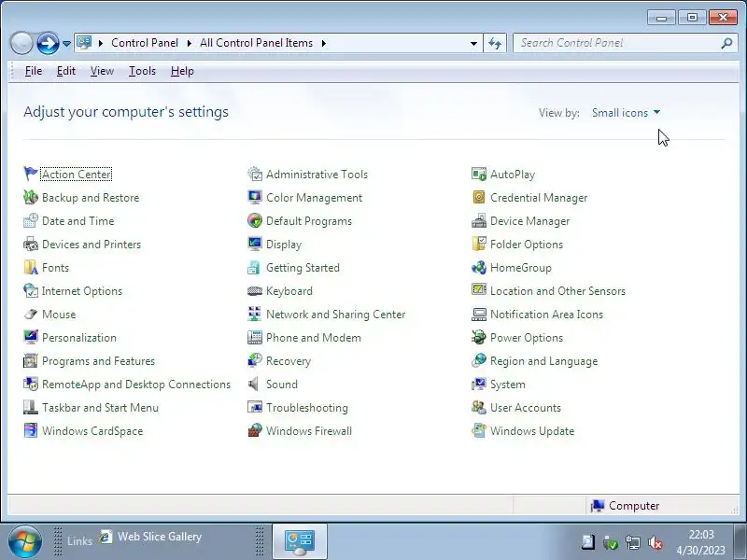Screen dimensions: 747x560
Task: Open the Edit menu
Action: [x=65, y=71]
